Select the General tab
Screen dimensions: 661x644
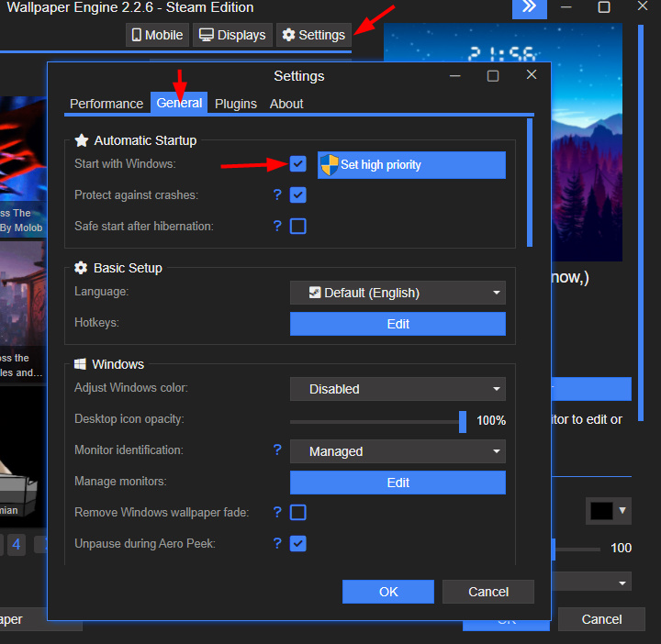(179, 103)
